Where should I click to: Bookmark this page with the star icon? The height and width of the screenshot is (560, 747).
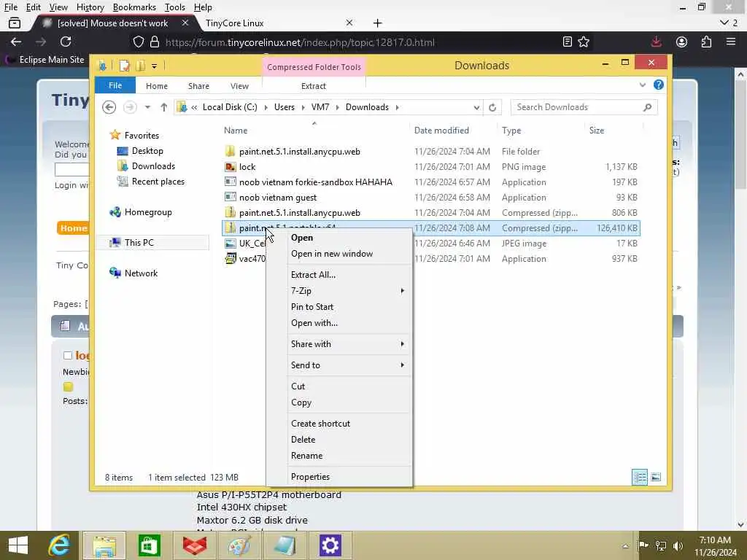pyautogui.click(x=584, y=42)
